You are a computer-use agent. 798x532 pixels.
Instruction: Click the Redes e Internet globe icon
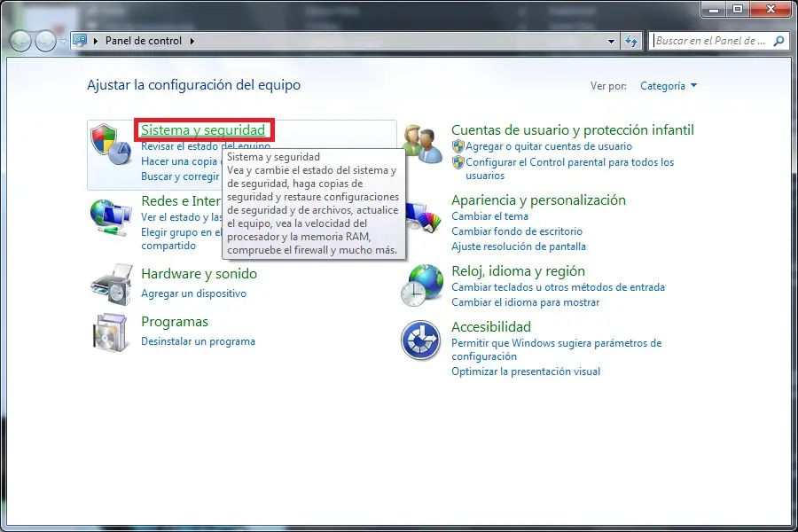pos(111,218)
